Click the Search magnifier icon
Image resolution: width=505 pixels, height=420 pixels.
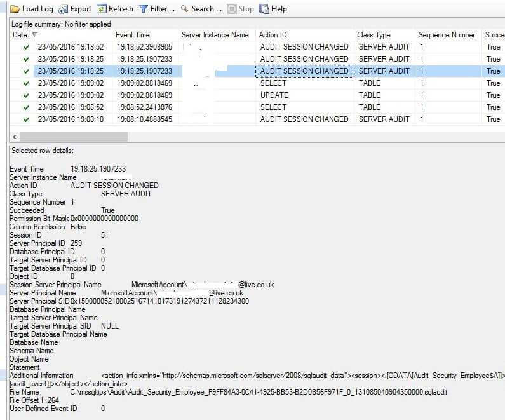click(185, 9)
